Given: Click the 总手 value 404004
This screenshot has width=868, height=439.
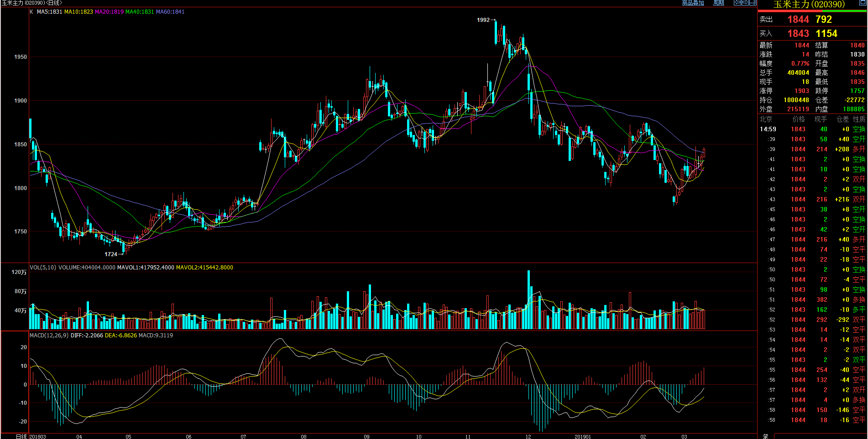Looking at the screenshot, I should click(798, 72).
